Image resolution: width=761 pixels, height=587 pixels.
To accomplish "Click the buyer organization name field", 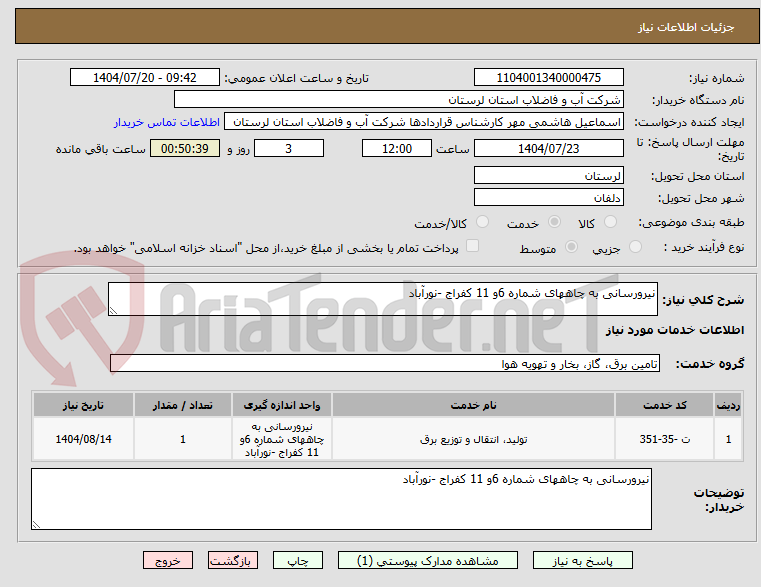I will pos(398,100).
